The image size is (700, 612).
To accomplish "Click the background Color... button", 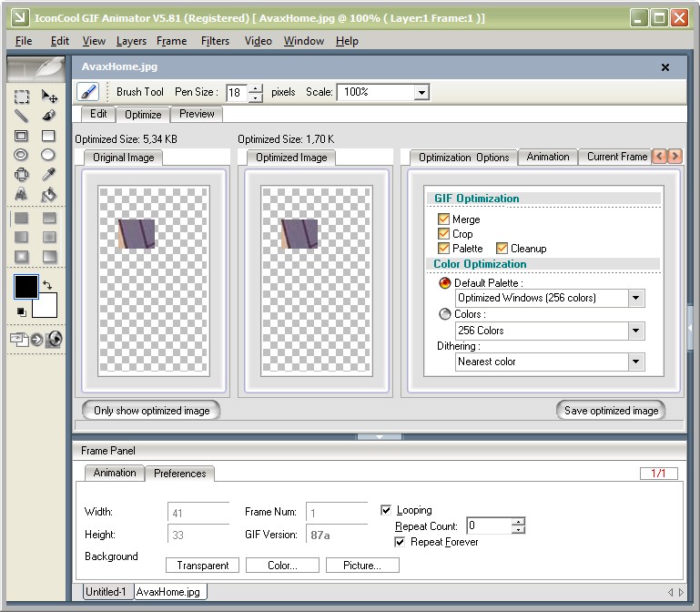I will tap(282, 565).
